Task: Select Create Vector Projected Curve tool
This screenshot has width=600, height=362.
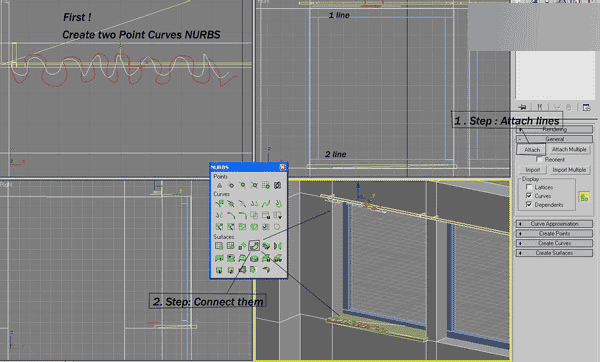Action: (231, 227)
